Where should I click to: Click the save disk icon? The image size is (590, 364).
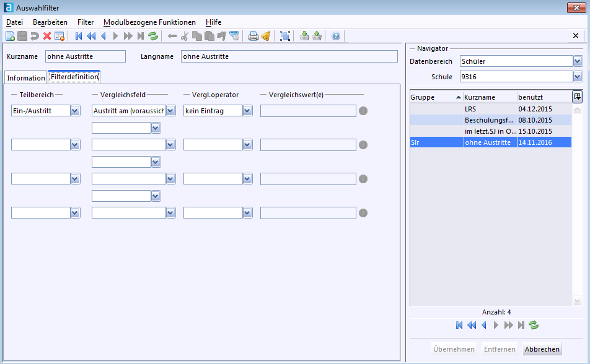click(22, 36)
